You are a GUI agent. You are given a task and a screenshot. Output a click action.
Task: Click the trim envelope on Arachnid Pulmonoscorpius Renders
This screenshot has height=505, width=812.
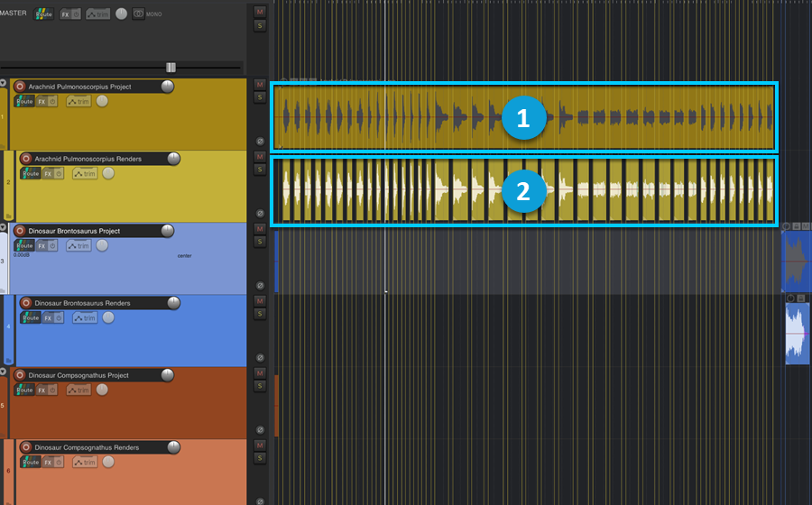click(85, 173)
